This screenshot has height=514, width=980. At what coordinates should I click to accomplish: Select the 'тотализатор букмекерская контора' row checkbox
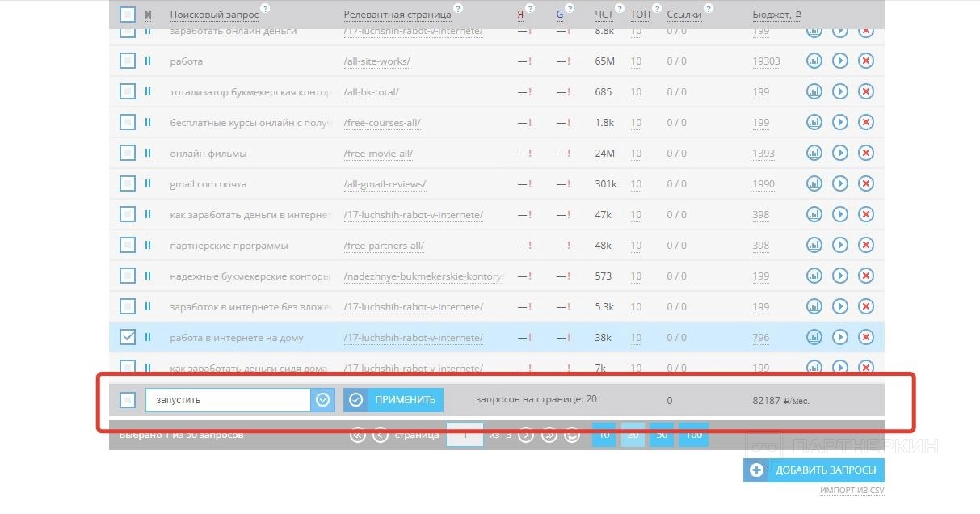pyautogui.click(x=128, y=91)
